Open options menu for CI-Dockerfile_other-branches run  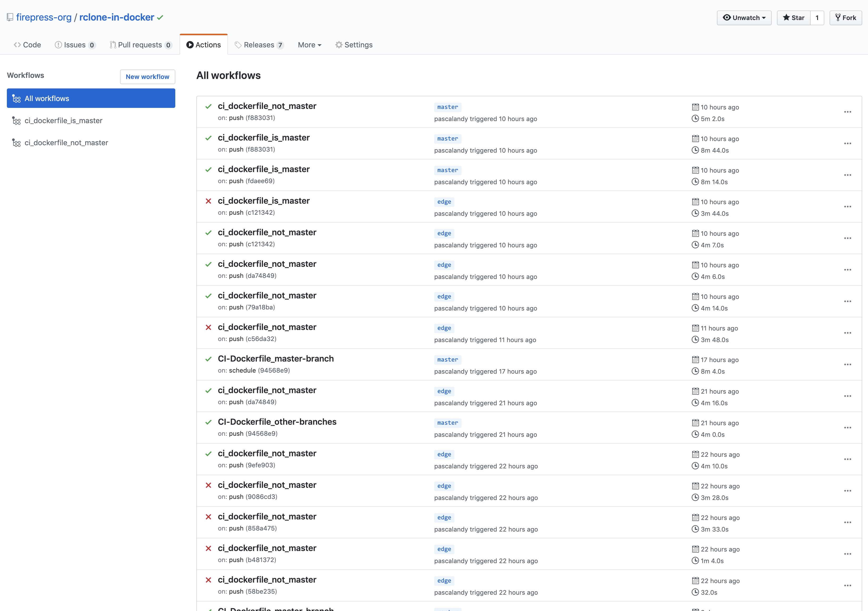[847, 428]
